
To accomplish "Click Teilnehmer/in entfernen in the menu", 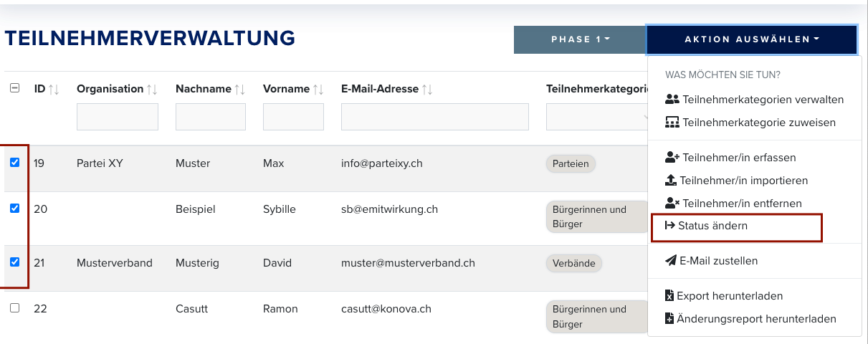I will [733, 204].
